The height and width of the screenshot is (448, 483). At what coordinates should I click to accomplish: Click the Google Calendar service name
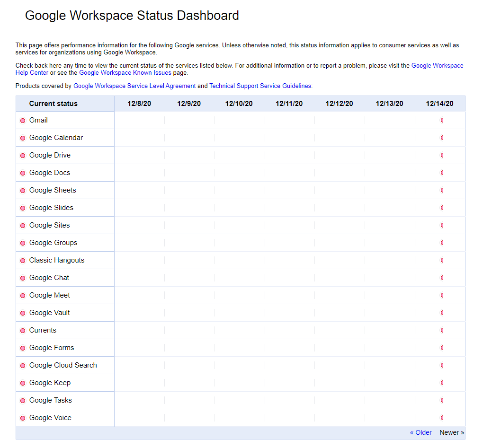click(x=56, y=138)
